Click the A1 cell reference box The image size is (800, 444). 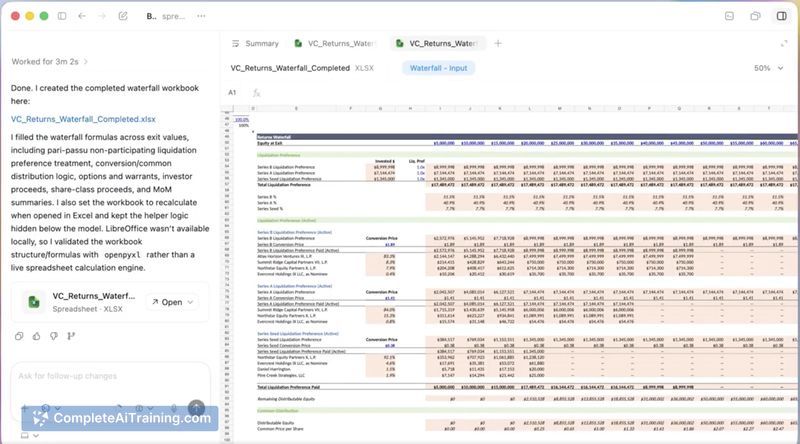click(233, 92)
